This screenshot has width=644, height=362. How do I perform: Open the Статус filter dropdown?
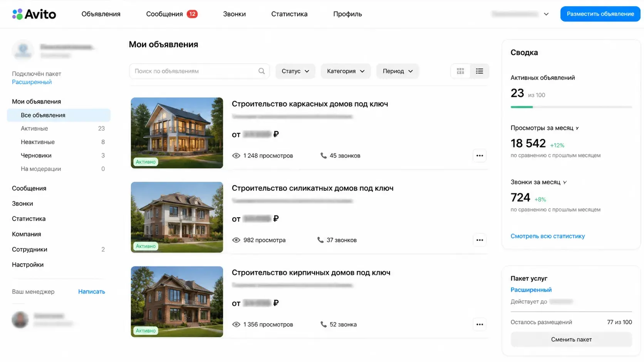click(x=295, y=71)
